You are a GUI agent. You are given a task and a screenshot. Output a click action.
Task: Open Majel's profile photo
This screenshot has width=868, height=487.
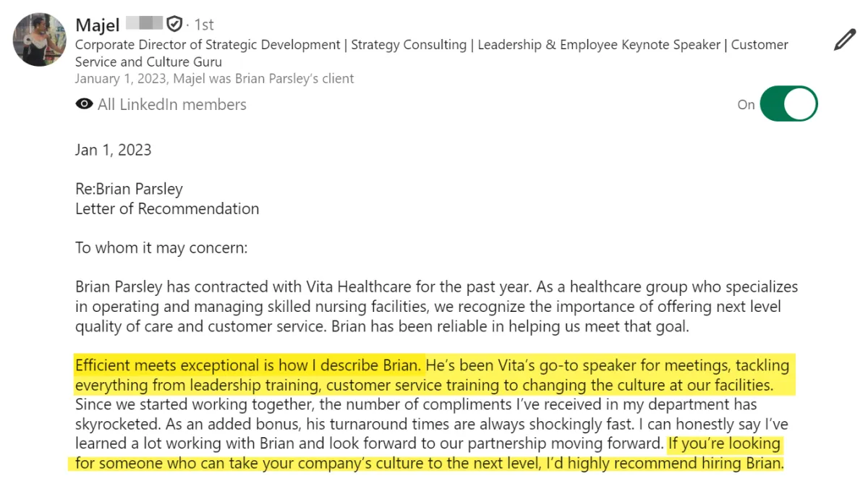(40, 40)
